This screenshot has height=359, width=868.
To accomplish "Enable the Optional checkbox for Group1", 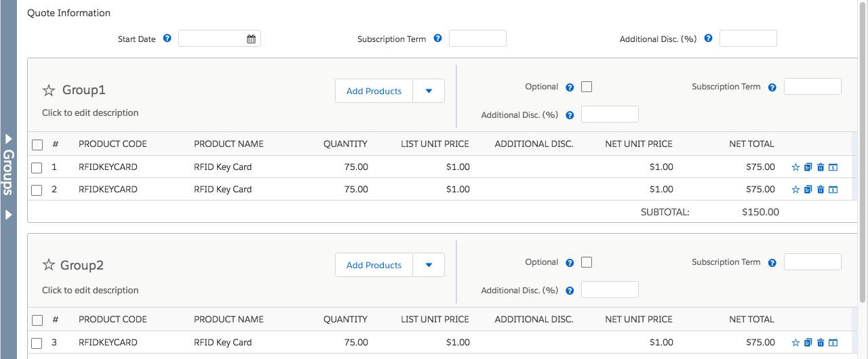I will 587,87.
